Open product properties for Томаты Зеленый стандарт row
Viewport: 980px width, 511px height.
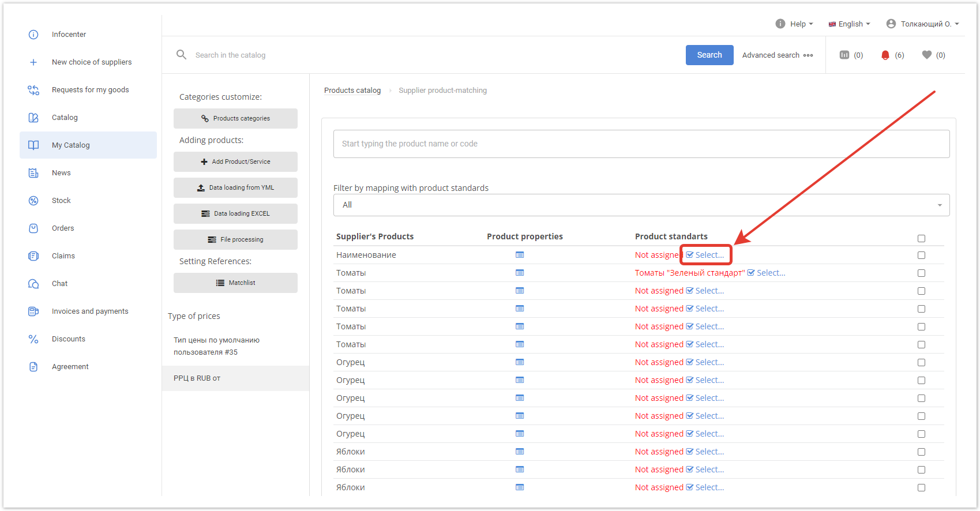pyautogui.click(x=520, y=273)
